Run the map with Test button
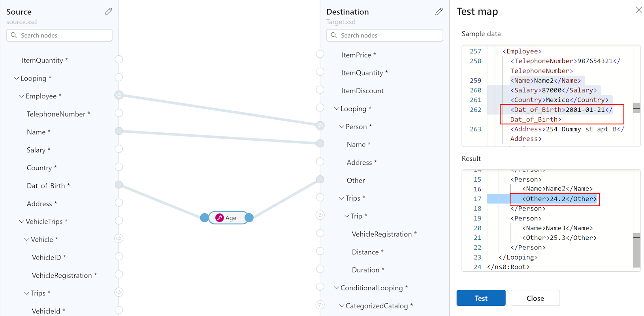Image resolution: width=644 pixels, height=316 pixels. 481,298
